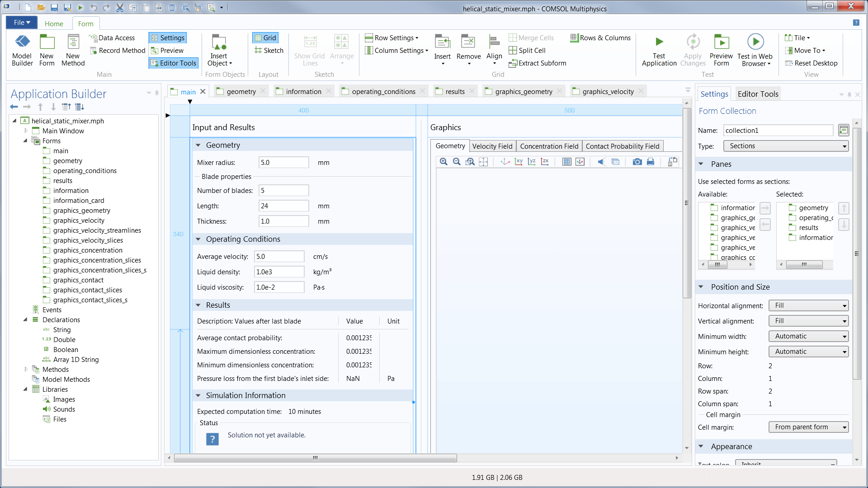Print the Graphics view
This screenshot has height=488, width=868.
pos(651,161)
